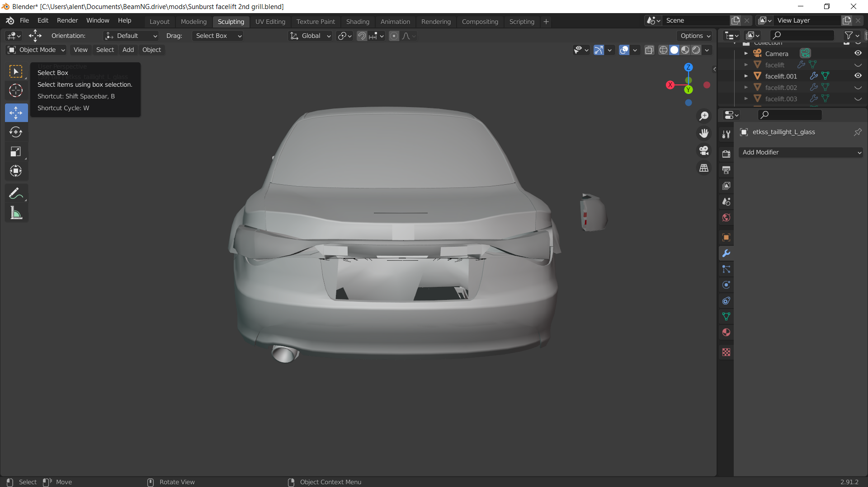The image size is (868, 487).
Task: Choose the Rotate tool
Action: point(16,132)
